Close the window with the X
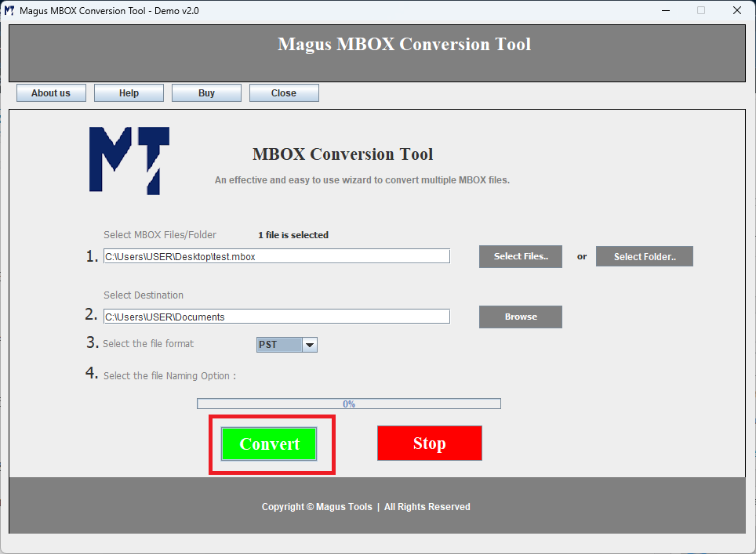The height and width of the screenshot is (554, 756). point(736,11)
